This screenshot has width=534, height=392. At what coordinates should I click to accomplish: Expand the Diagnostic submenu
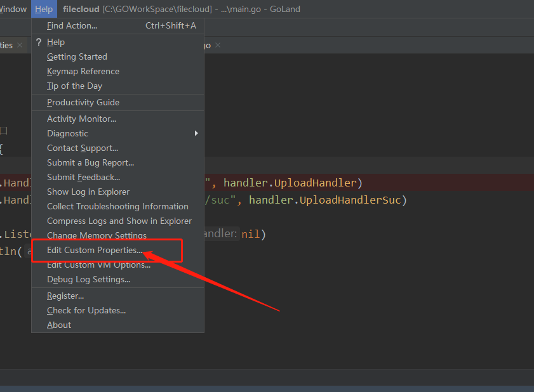[118, 133]
